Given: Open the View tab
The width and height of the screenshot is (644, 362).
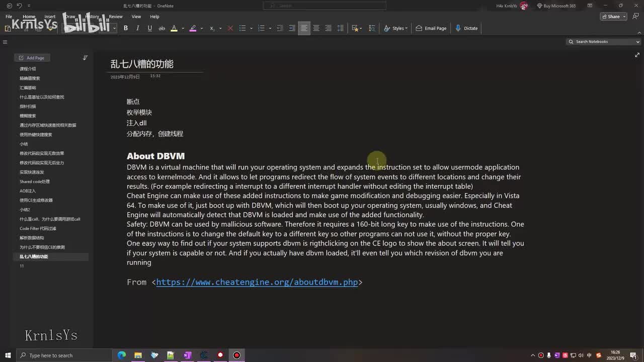Looking at the screenshot, I should 136,17.
